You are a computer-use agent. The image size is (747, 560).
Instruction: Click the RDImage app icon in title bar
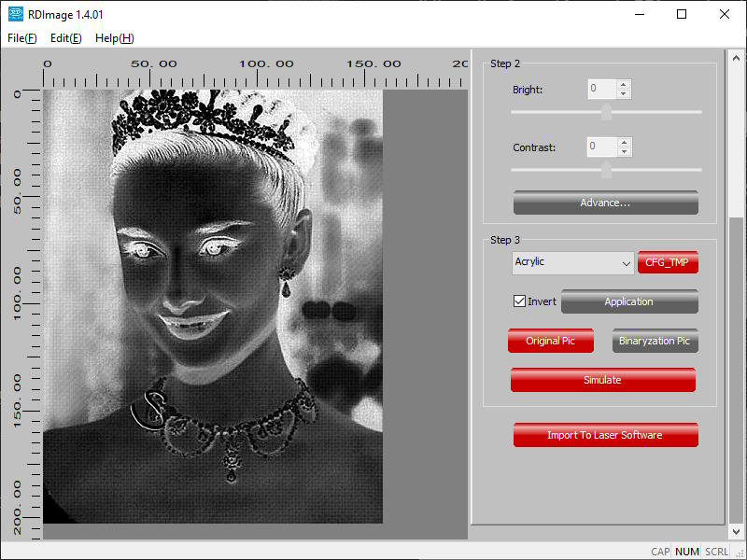pyautogui.click(x=16, y=14)
